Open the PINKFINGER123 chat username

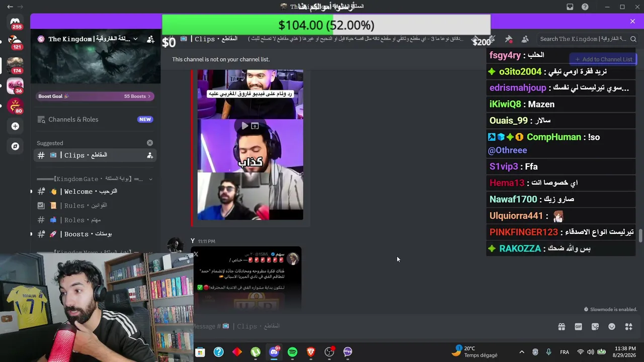(524, 232)
